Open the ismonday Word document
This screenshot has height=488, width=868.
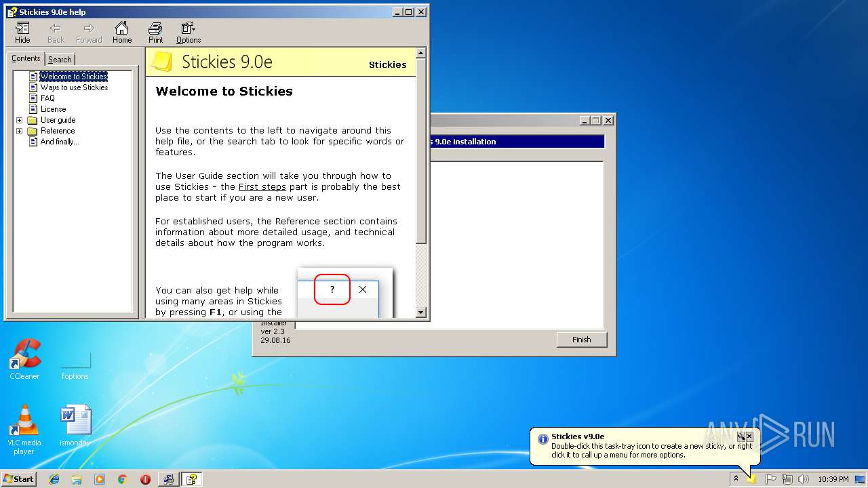coord(75,426)
